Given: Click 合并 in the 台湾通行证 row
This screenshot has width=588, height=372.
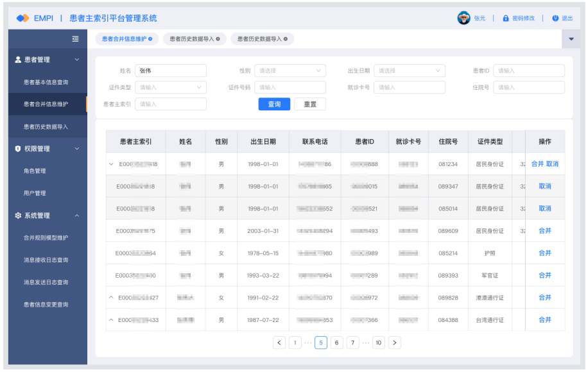Looking at the screenshot, I should click(x=545, y=320).
